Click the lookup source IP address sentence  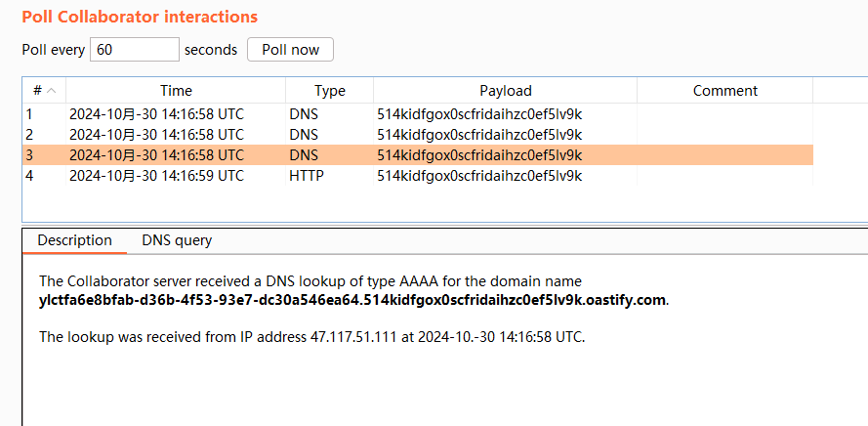[311, 337]
